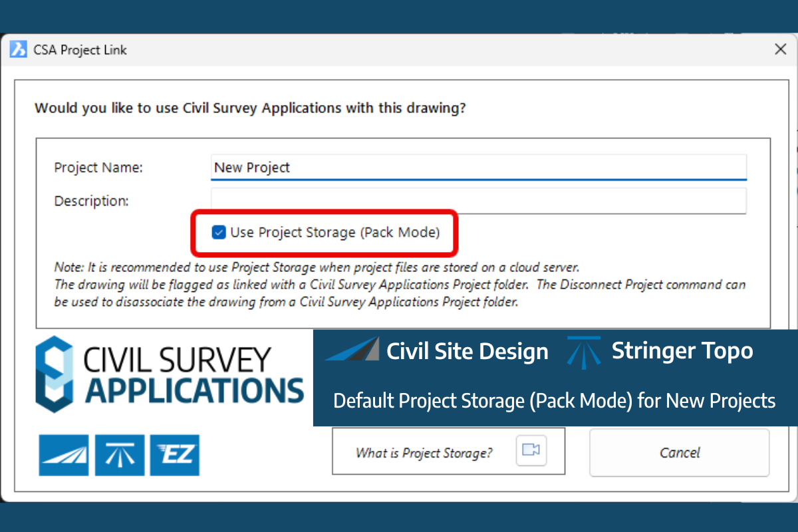Image resolution: width=798 pixels, height=532 pixels.
Task: Click the 'Use Project Storage (Pack Mode)' label text
Action: (334, 232)
